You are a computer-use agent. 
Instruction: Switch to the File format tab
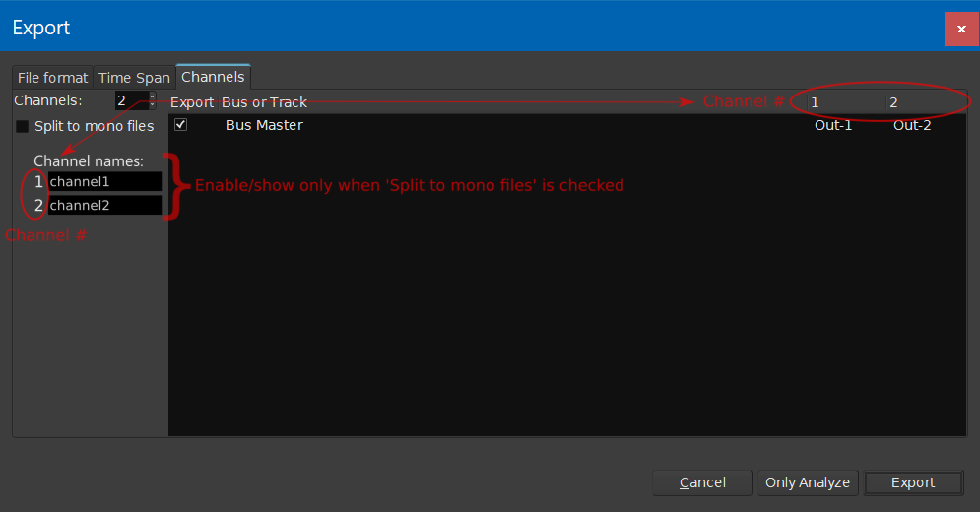(x=52, y=78)
